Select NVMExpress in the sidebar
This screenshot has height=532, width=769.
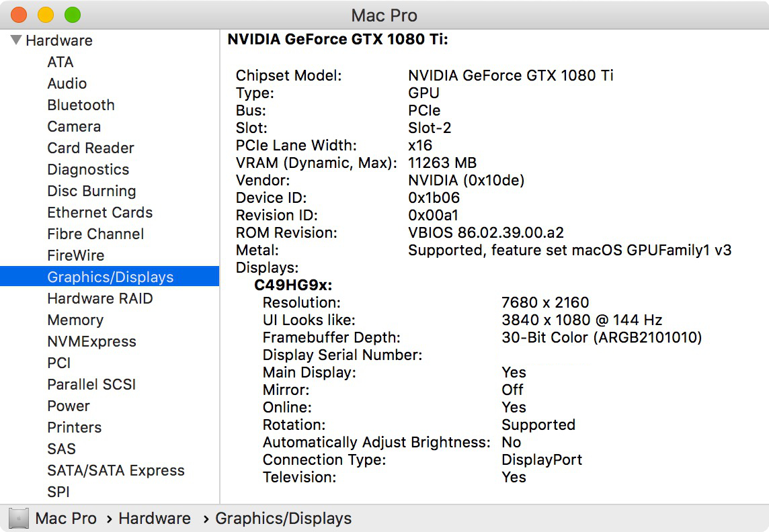91,341
